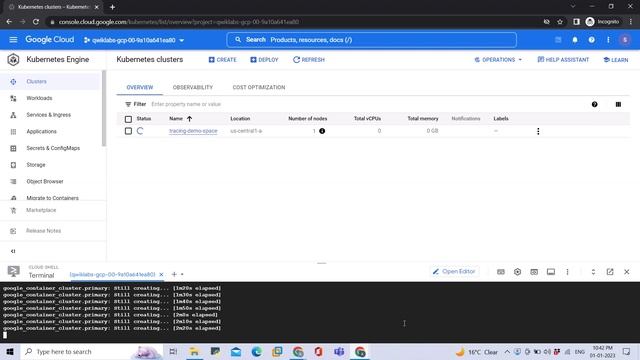640x360 pixels.
Task: Click the CREATE cluster button
Action: point(222,60)
